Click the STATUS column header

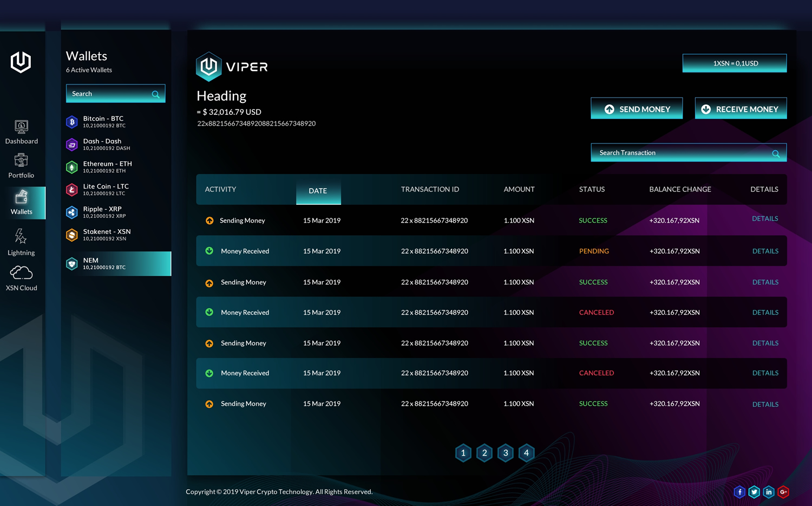[x=592, y=189]
